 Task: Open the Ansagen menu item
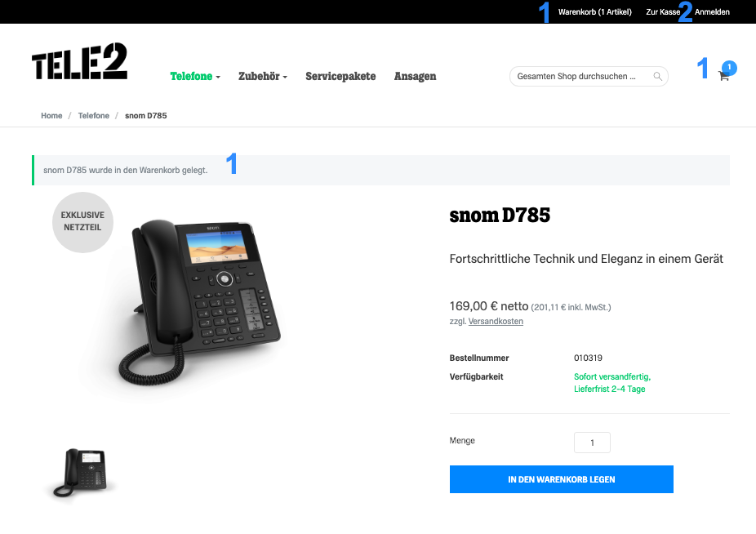tap(415, 76)
